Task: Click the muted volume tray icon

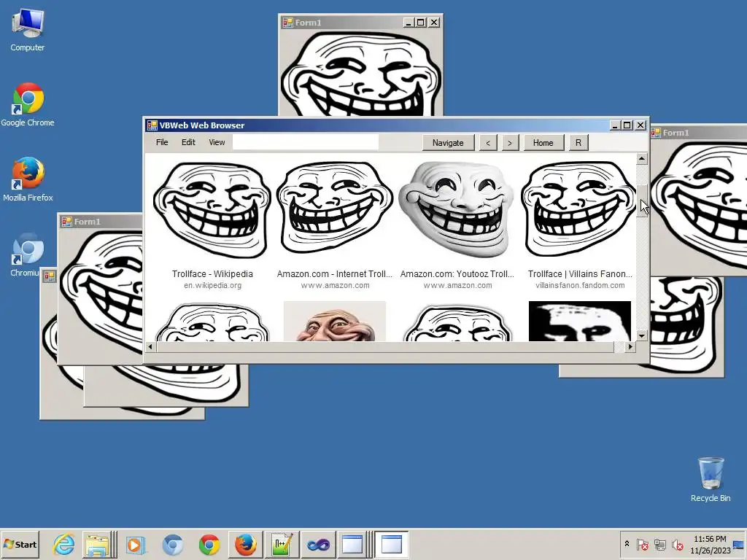Action: (x=677, y=544)
